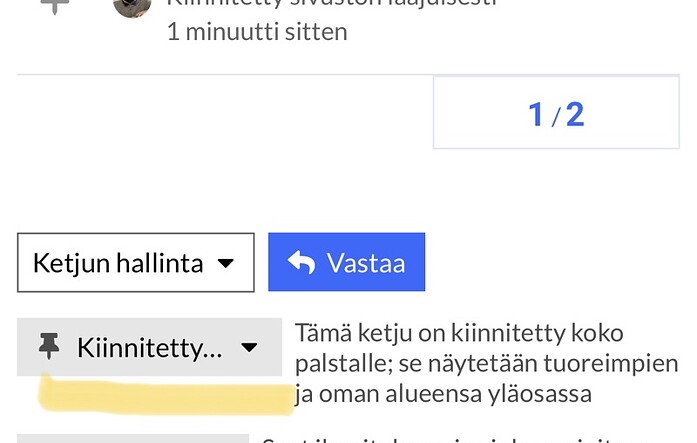Open the user avatar next to the timestamp
The width and height of the screenshot is (697, 443).
tap(132, 5)
